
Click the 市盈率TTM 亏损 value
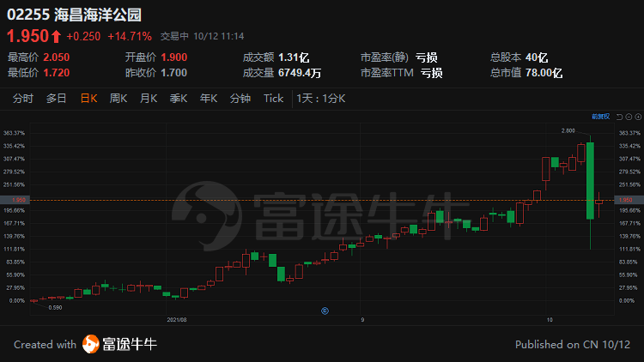[x=432, y=73]
